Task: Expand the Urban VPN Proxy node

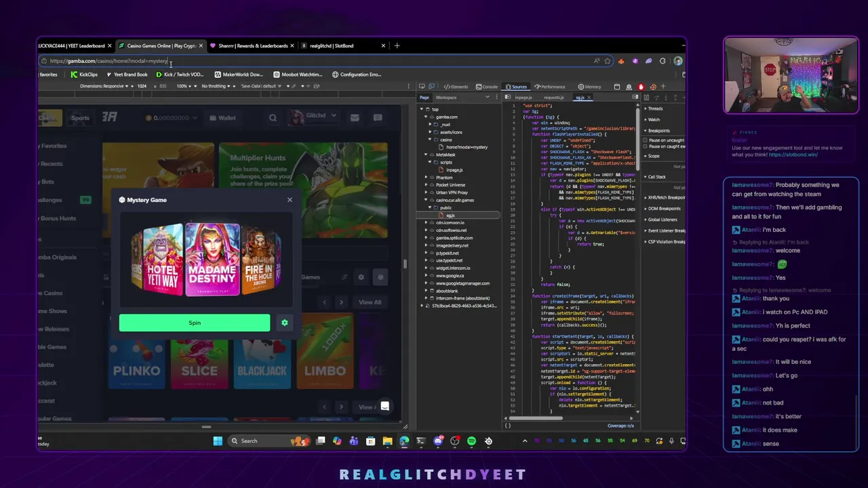Action: click(x=427, y=192)
